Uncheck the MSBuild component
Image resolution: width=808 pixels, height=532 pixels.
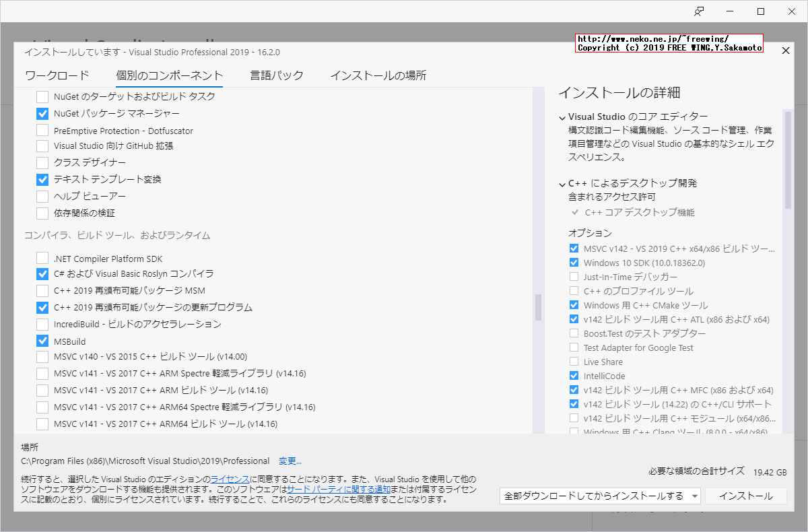42,341
